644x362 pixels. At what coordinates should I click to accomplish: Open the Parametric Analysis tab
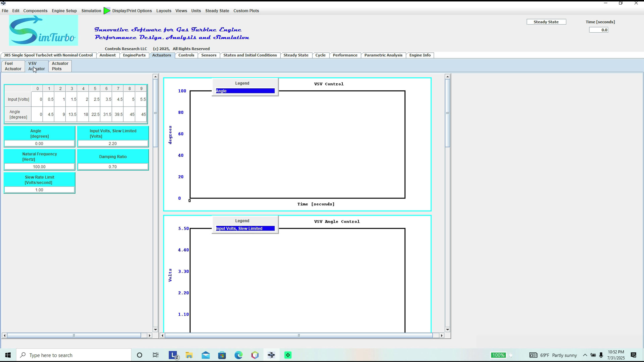pyautogui.click(x=383, y=55)
